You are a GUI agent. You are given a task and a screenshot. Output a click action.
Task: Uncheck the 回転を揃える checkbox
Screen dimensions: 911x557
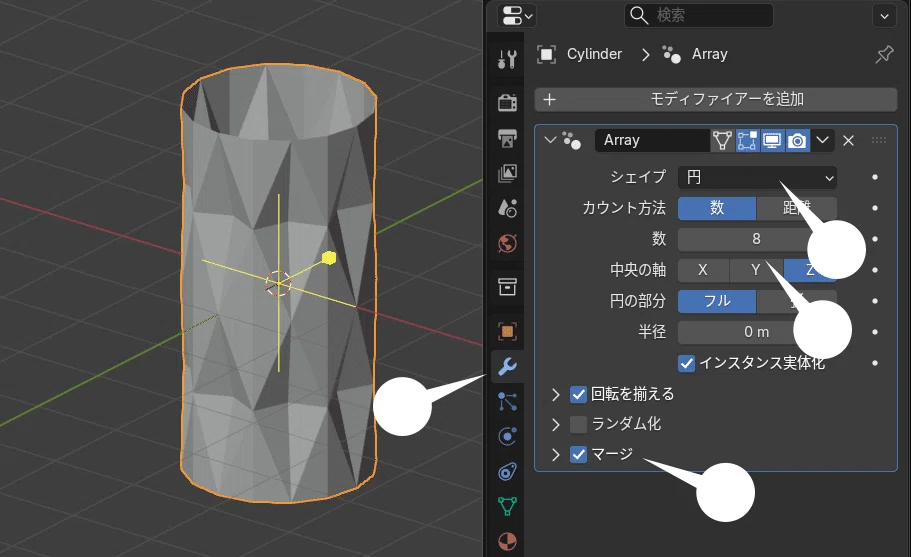(578, 394)
